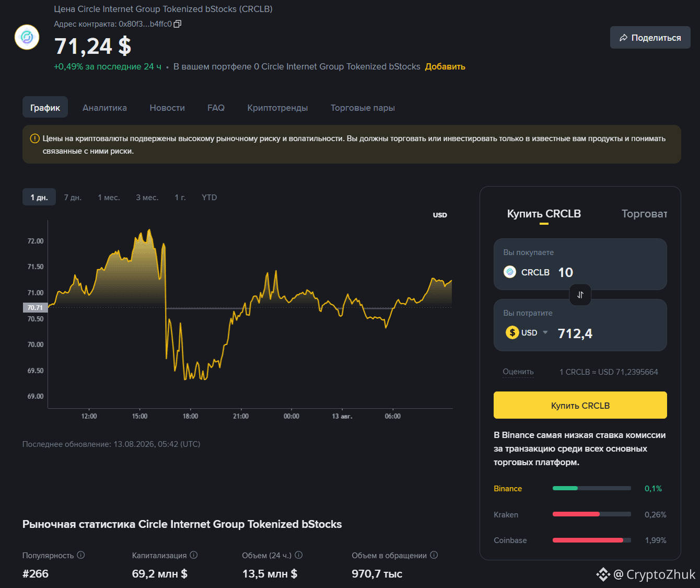Click the Поделиться share button
This screenshot has width=700, height=588.
[650, 38]
